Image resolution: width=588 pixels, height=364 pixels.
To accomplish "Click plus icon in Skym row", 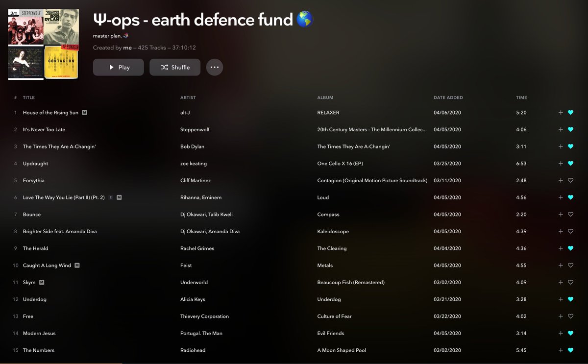I will click(561, 283).
